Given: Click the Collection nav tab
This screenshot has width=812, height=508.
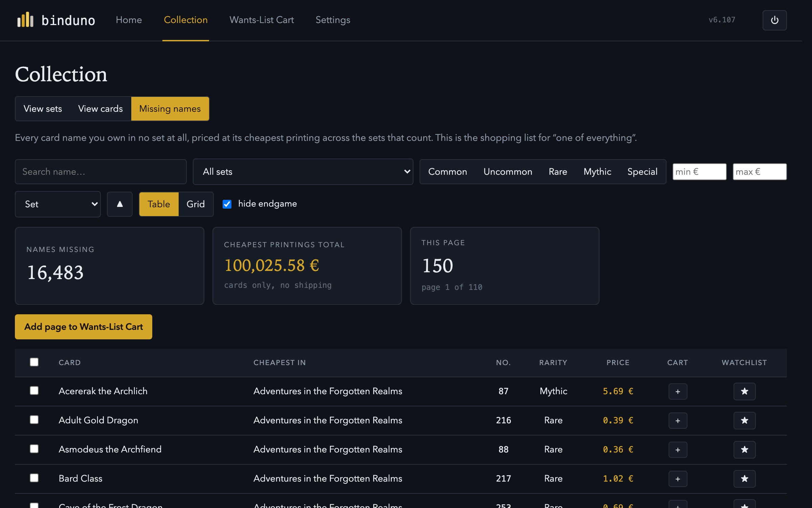Looking at the screenshot, I should (186, 20).
